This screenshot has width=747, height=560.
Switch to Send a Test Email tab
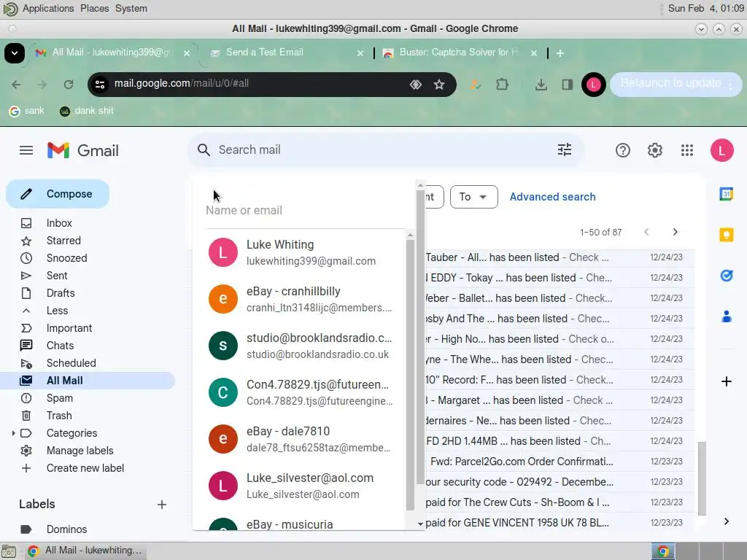click(286, 52)
